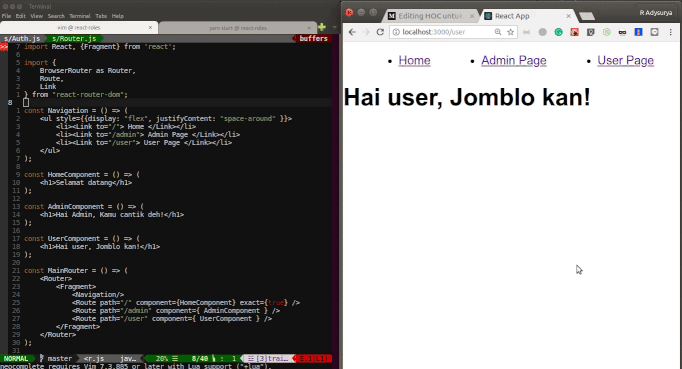The height and width of the screenshot is (369, 682).
Task: Open the Grammarly green extension icon
Action: pos(558,32)
